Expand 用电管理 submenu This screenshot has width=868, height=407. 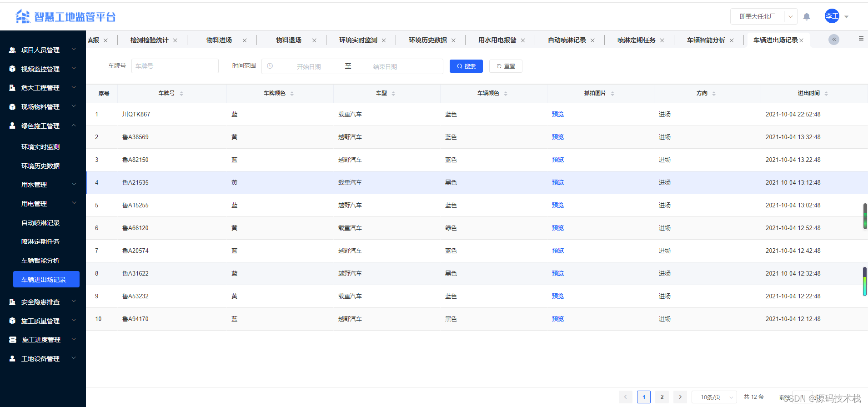click(x=43, y=204)
